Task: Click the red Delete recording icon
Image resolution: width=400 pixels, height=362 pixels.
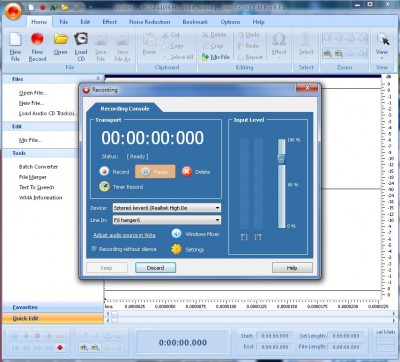Action: point(187,171)
